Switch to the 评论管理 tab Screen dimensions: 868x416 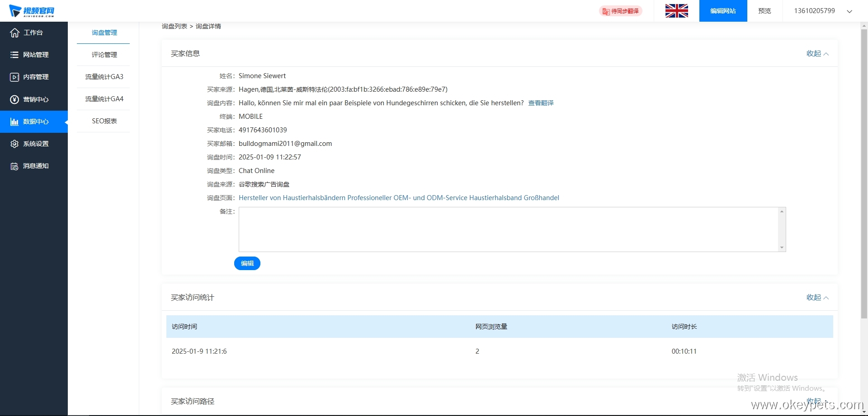click(104, 55)
